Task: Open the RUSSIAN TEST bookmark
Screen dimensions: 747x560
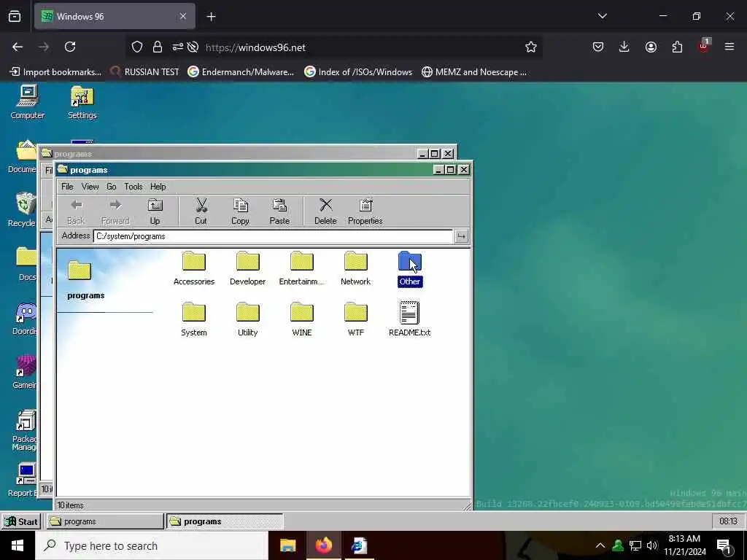Action: point(145,72)
